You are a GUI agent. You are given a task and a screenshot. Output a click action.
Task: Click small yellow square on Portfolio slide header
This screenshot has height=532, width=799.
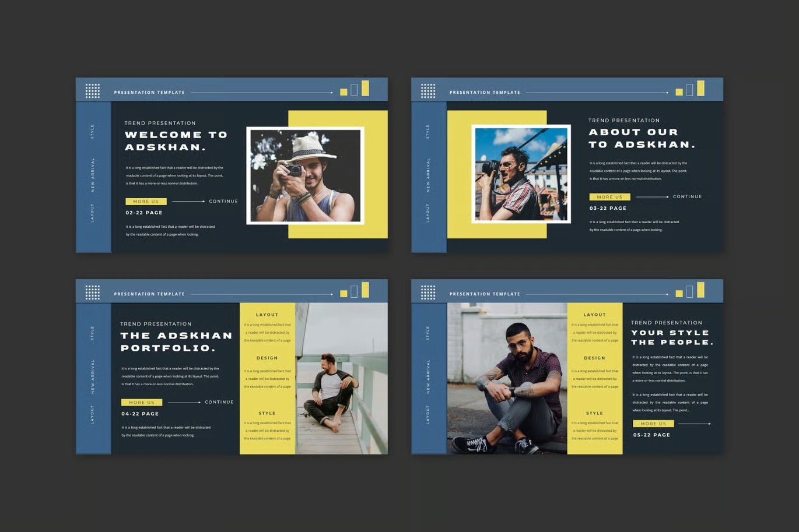point(344,294)
